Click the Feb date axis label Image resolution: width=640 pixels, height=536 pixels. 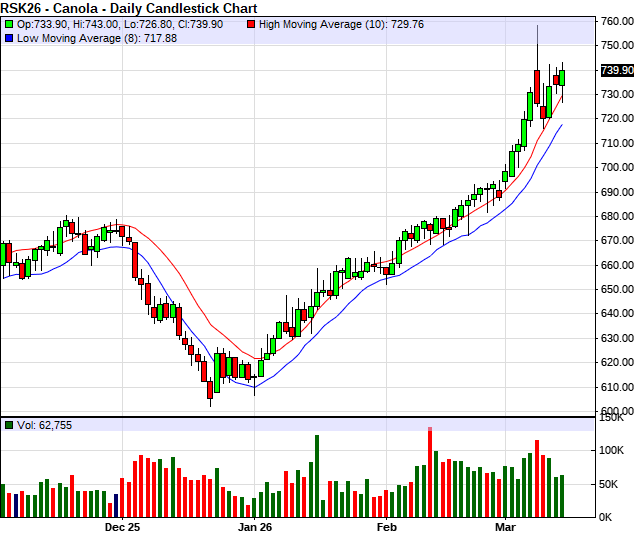tap(386, 526)
